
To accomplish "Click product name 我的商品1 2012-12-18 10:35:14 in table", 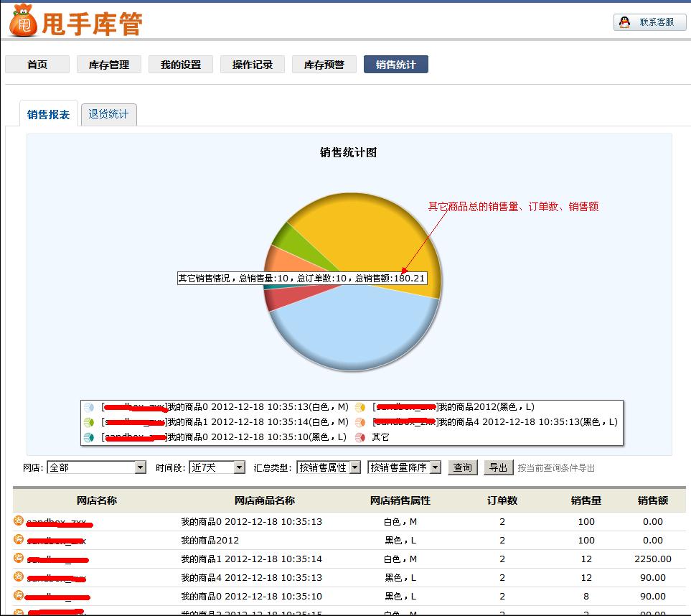I will pyautogui.click(x=252, y=559).
